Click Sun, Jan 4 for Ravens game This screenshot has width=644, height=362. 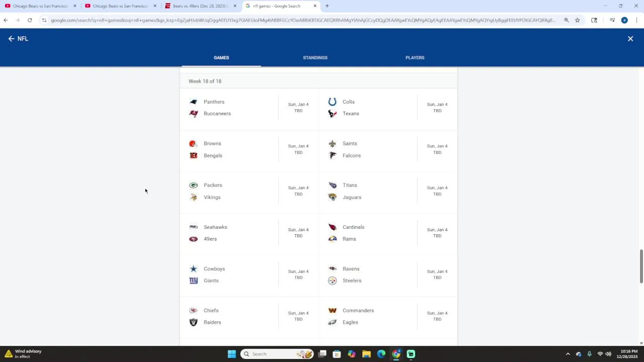click(x=437, y=271)
